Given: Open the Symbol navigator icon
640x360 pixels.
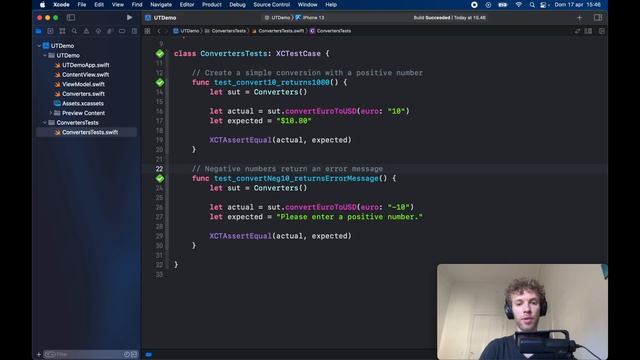Looking at the screenshot, I should pos(62,31).
